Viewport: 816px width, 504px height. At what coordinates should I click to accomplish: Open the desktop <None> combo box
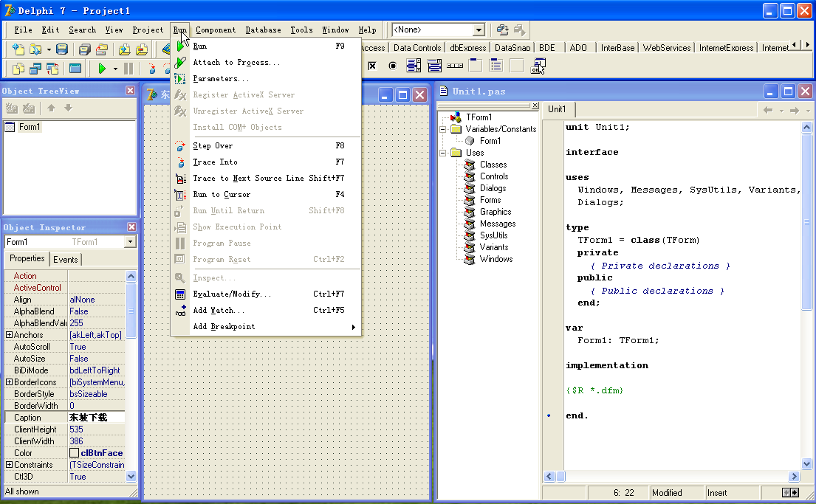point(479,30)
